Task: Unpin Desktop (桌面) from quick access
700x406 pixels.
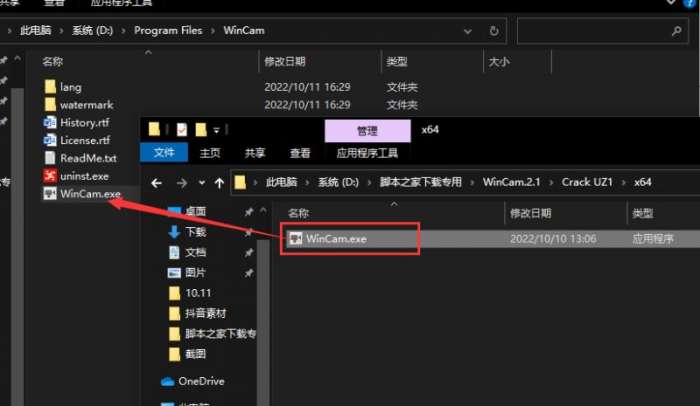Action: tap(249, 212)
